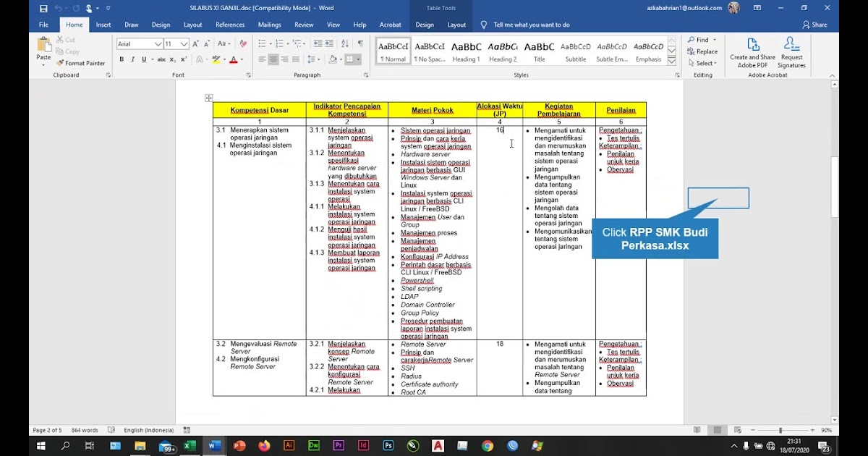
Task: Click the Save icon in the quick access toolbar
Action: tap(43, 9)
